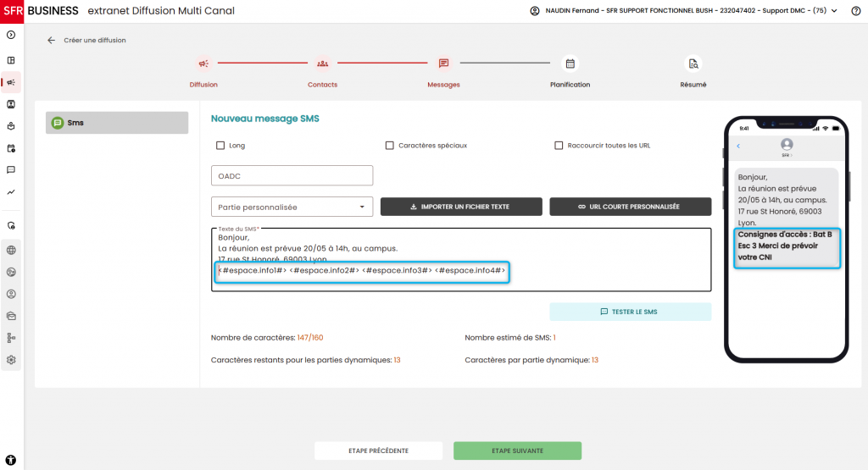Click Caractères par partie dynamique text
The height and width of the screenshot is (470, 868).
531,360
